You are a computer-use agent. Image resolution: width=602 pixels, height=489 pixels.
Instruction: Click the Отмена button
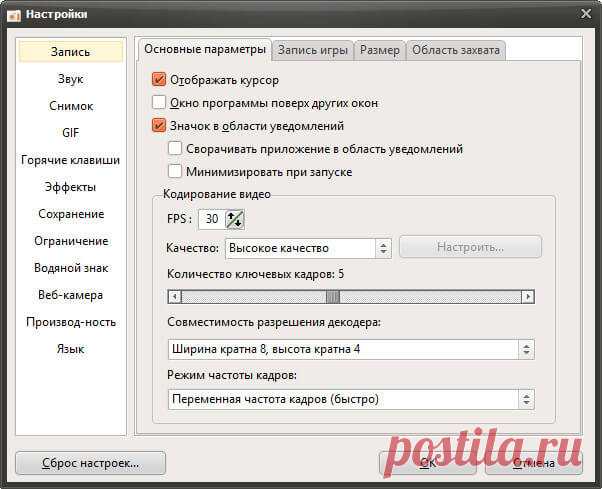[x=534, y=463]
